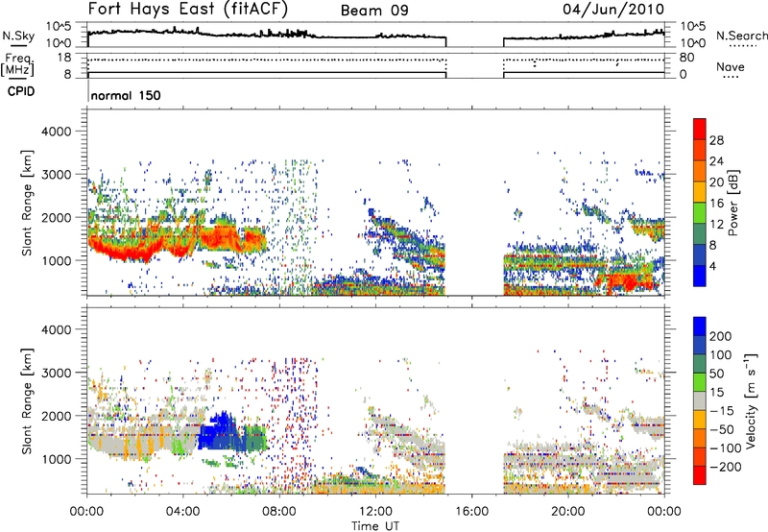Screen dimensions: 768x532
Task: Click the 'N.Sky' legend label
Action: 18,36
